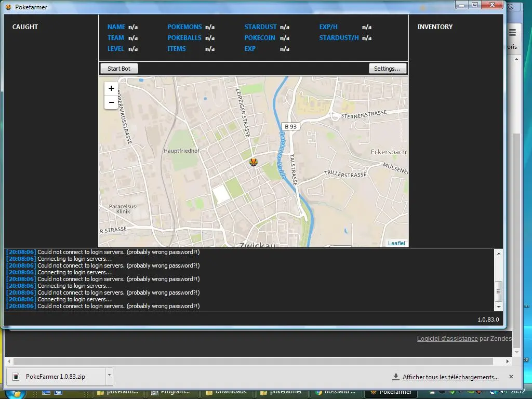
Task: Open the Logiciel d'assistance link
Action: [x=447, y=339]
